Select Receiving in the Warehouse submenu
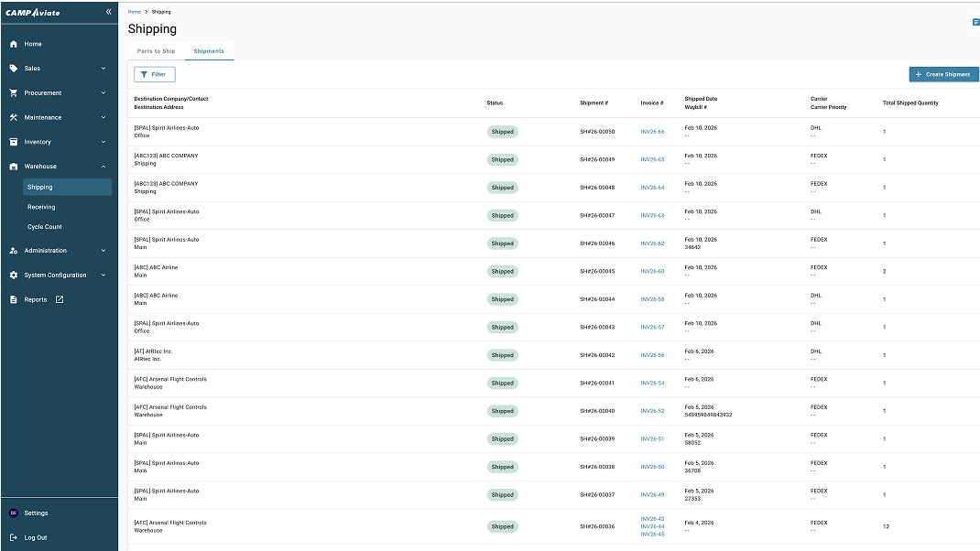Viewport: 980px width, 551px height. pos(41,207)
